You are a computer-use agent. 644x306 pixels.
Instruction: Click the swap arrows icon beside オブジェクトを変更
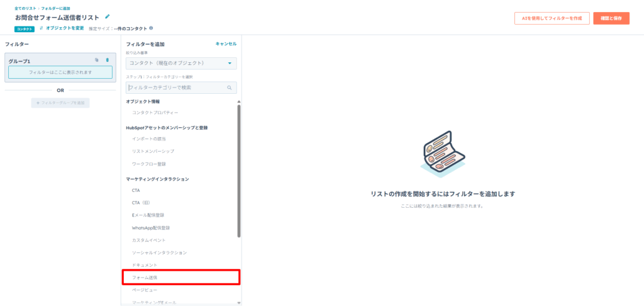tap(42, 28)
